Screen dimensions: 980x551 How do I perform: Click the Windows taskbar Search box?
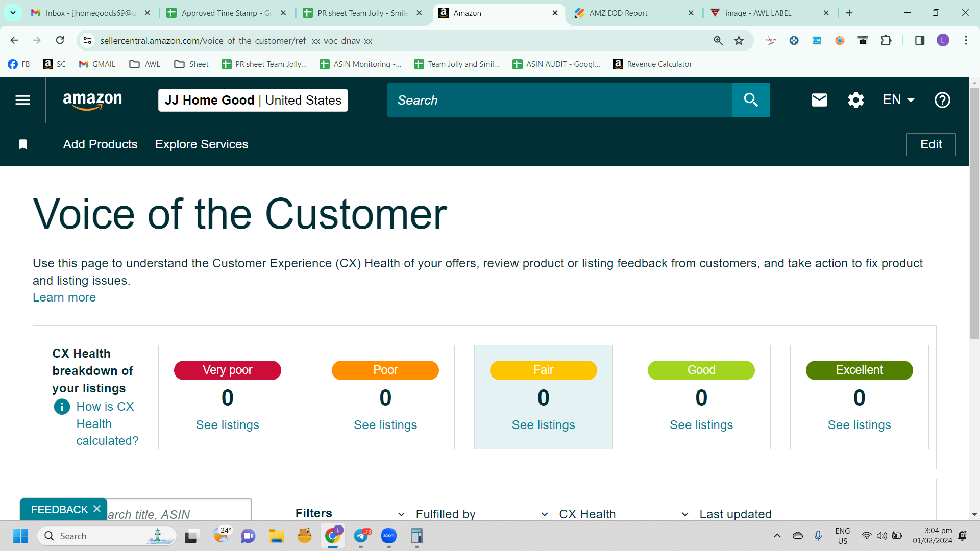tap(107, 536)
